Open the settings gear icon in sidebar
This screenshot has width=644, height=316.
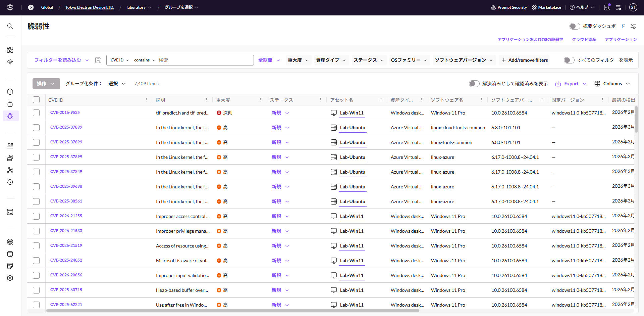point(10,278)
